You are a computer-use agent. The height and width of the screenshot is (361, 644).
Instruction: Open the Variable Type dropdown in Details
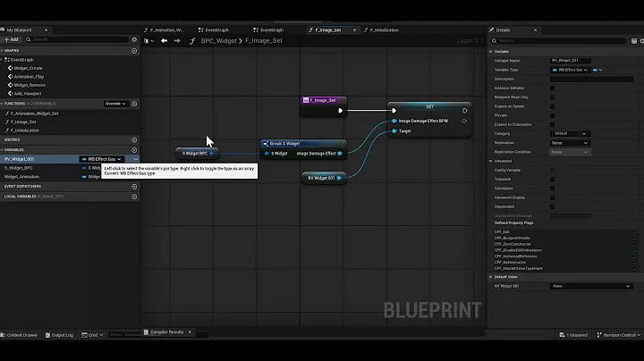pyautogui.click(x=571, y=71)
